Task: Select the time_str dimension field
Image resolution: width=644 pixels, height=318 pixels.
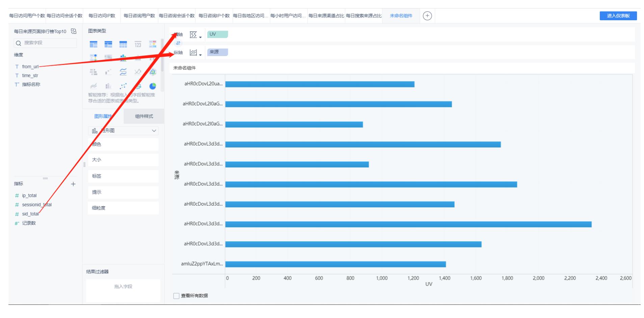Action: click(30, 76)
